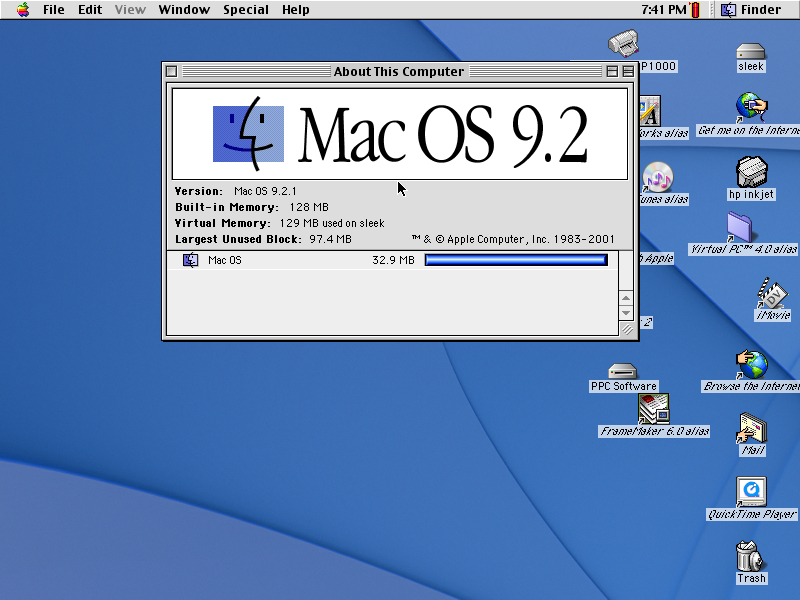Select the QuickTime Player icon
The image size is (800, 600).
pyautogui.click(x=751, y=491)
